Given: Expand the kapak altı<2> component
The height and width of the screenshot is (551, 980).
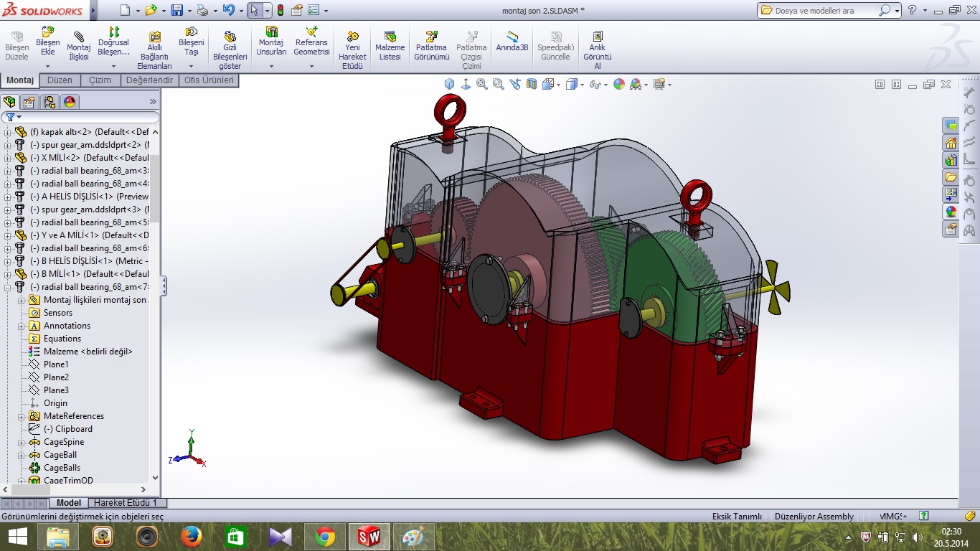Looking at the screenshot, I should (x=8, y=132).
